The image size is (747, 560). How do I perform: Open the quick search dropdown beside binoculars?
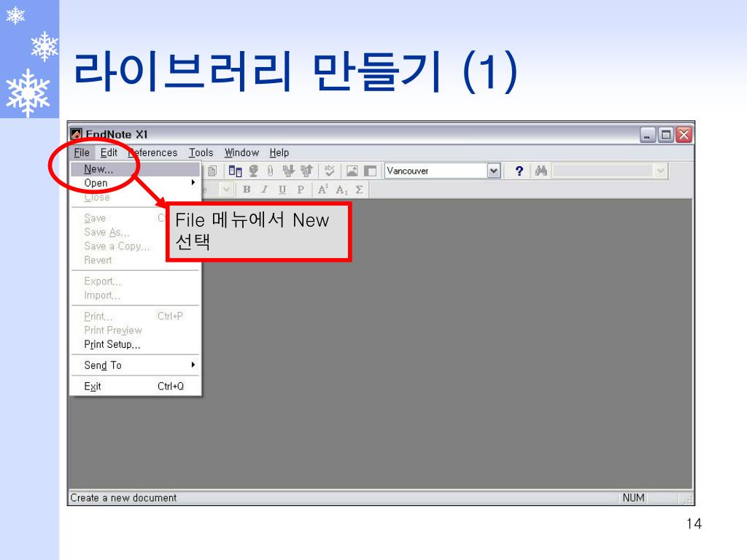point(660,171)
